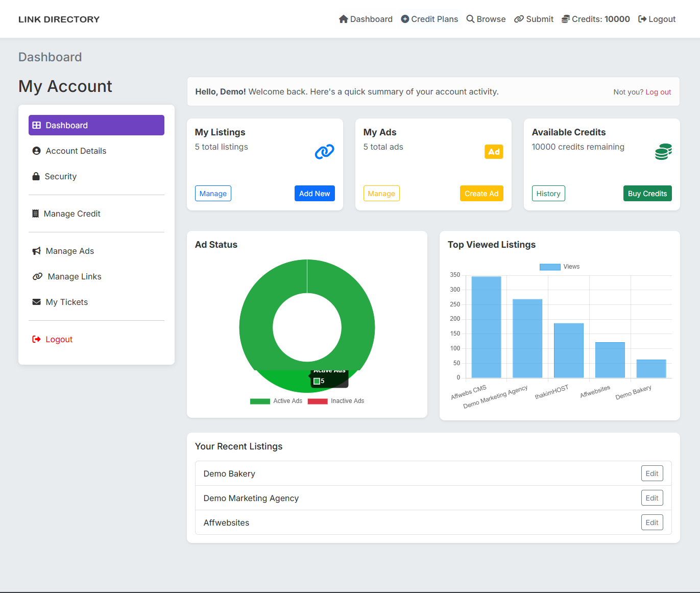Click the Create Ad button
700x593 pixels.
[481, 194]
